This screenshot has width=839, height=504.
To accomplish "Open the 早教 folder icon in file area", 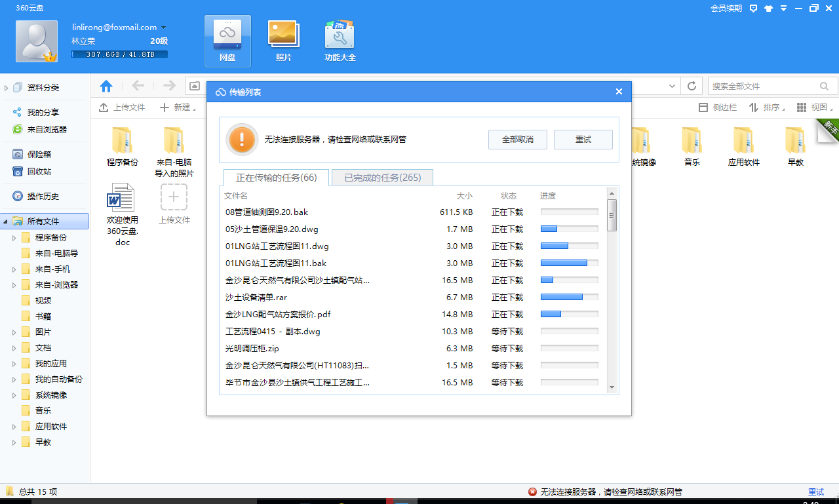I will point(796,140).
